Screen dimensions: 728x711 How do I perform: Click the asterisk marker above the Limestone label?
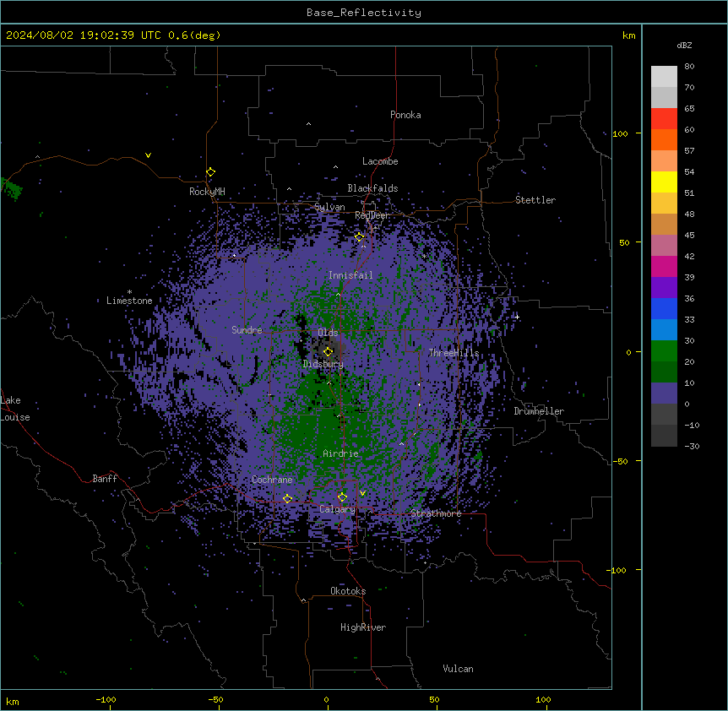point(129,292)
